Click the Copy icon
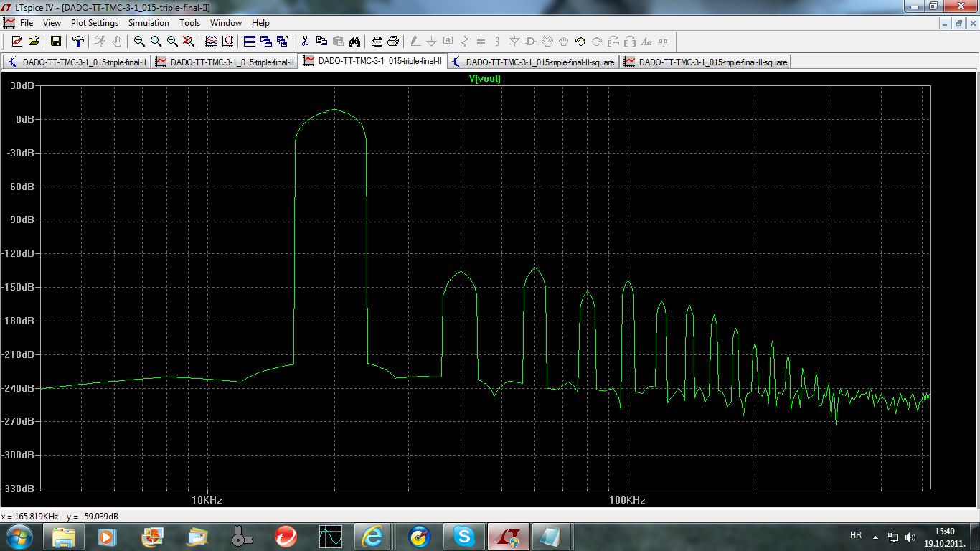Screen dimensions: 980x551 pos(321,42)
